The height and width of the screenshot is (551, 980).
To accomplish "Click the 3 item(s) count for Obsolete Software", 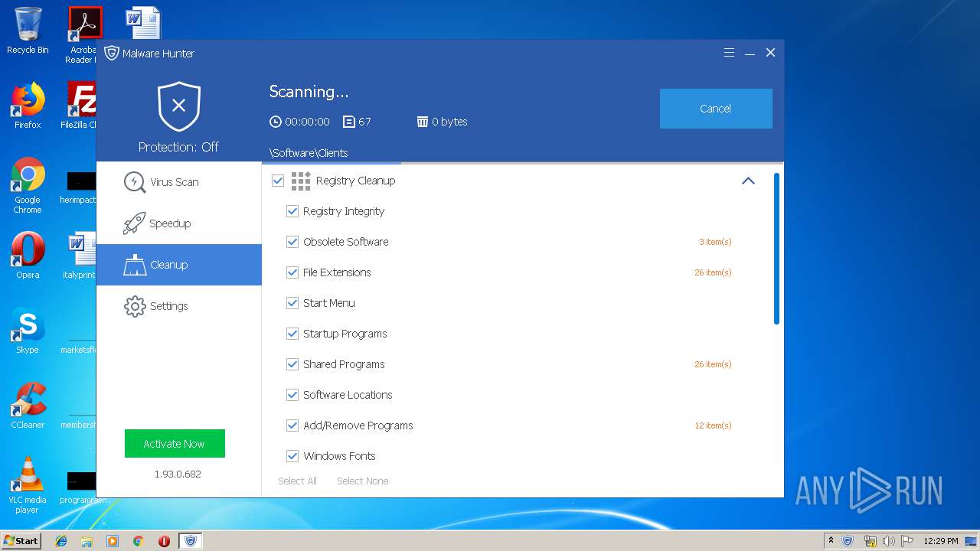I will [715, 242].
